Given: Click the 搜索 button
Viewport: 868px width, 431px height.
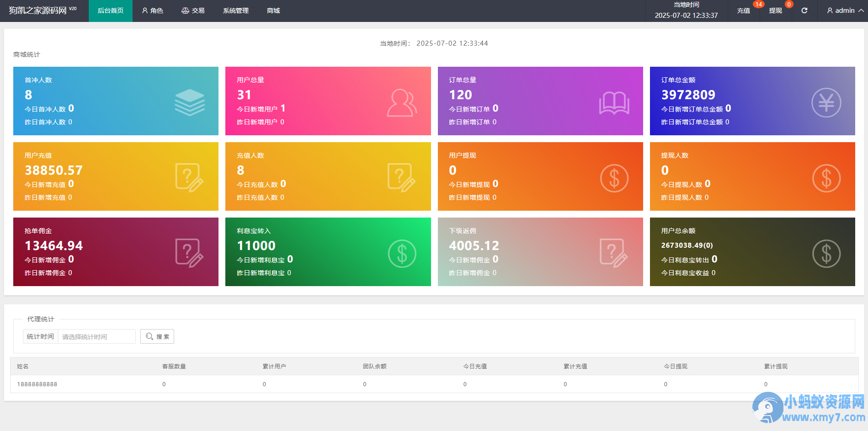Looking at the screenshot, I should tap(157, 336).
